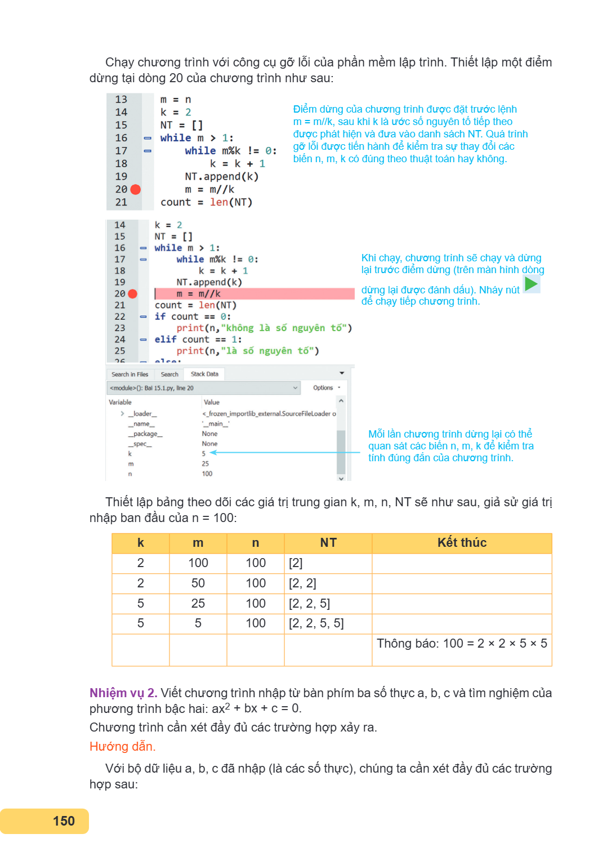Select variable k in Stack Data list
The height and width of the screenshot is (865, 616).
[130, 454]
